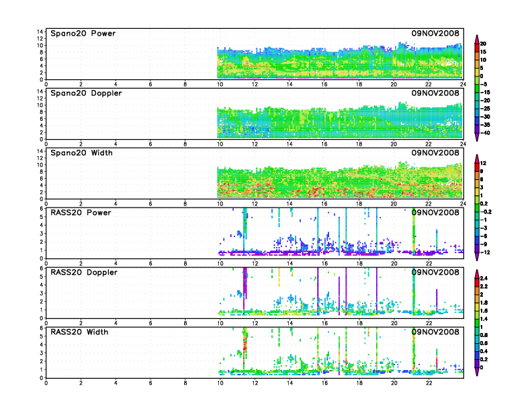Click the "-9" label on the middle colorbar
Image resolution: width=532 pixels, height=411 pixels.
click(x=484, y=244)
